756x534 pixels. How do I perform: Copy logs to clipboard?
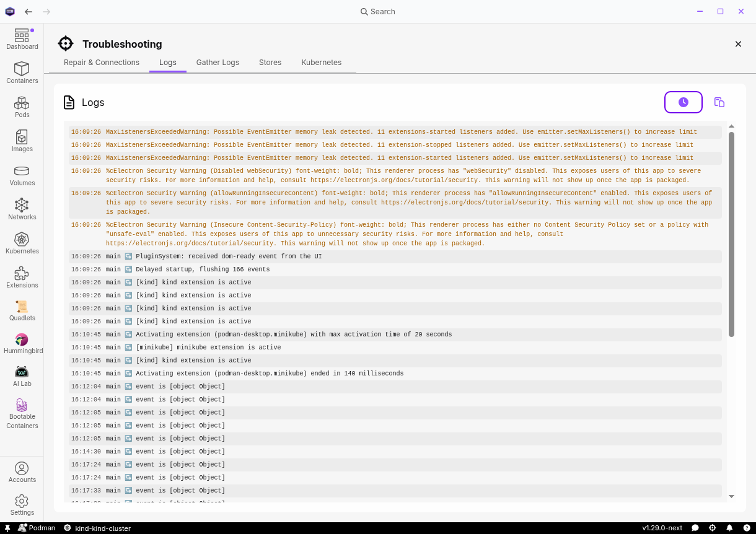(x=719, y=102)
